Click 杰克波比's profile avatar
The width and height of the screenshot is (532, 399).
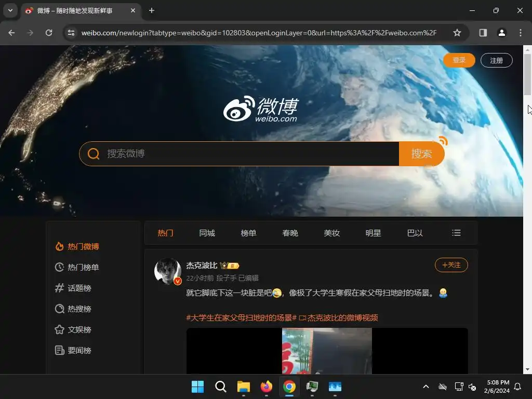point(168,271)
